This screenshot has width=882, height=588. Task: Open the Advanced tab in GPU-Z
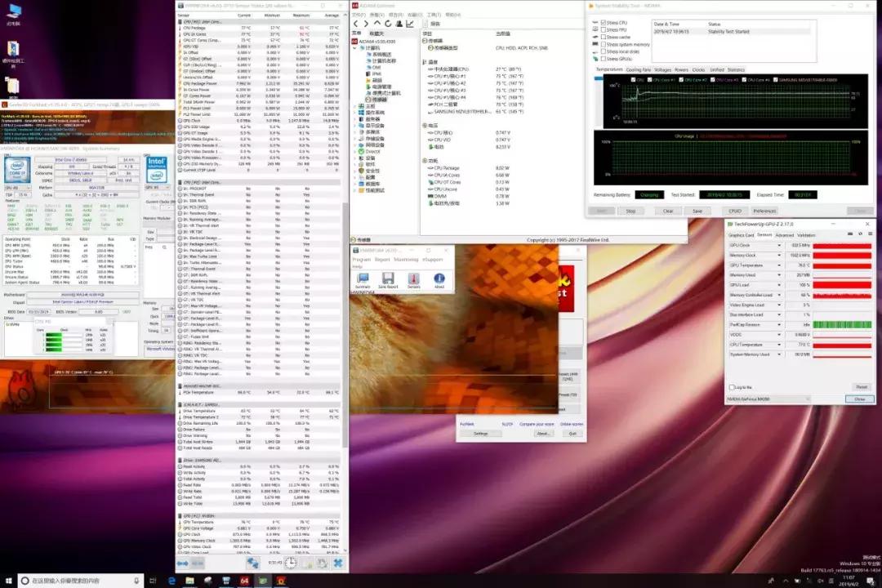(784, 235)
